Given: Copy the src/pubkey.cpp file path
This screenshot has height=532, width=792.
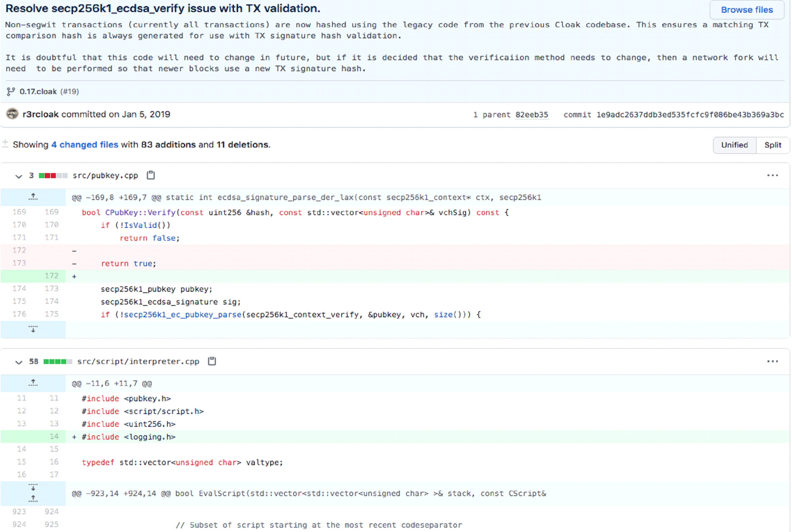Looking at the screenshot, I should click(151, 175).
